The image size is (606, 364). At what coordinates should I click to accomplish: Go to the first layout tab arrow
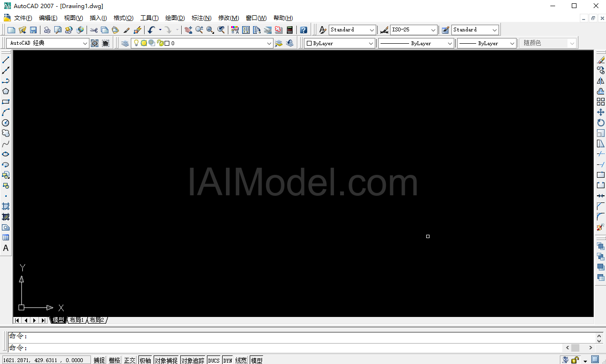pyautogui.click(x=17, y=320)
